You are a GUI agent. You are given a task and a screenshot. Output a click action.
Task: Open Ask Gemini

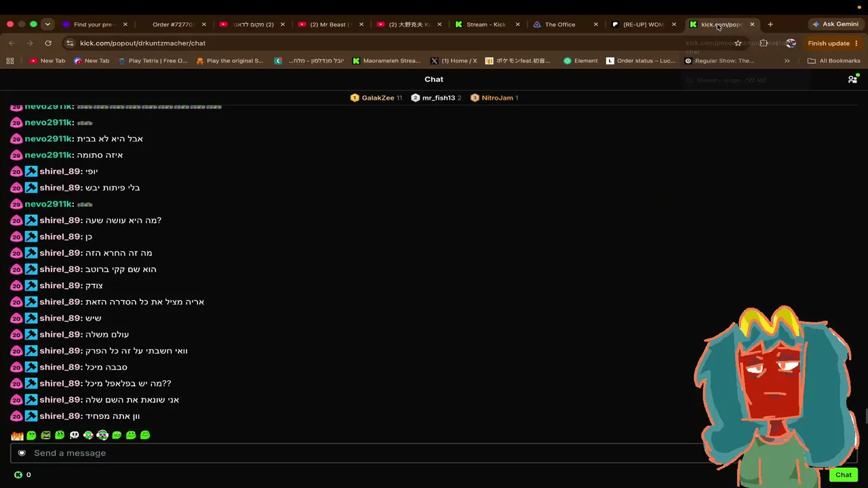pyautogui.click(x=835, y=24)
